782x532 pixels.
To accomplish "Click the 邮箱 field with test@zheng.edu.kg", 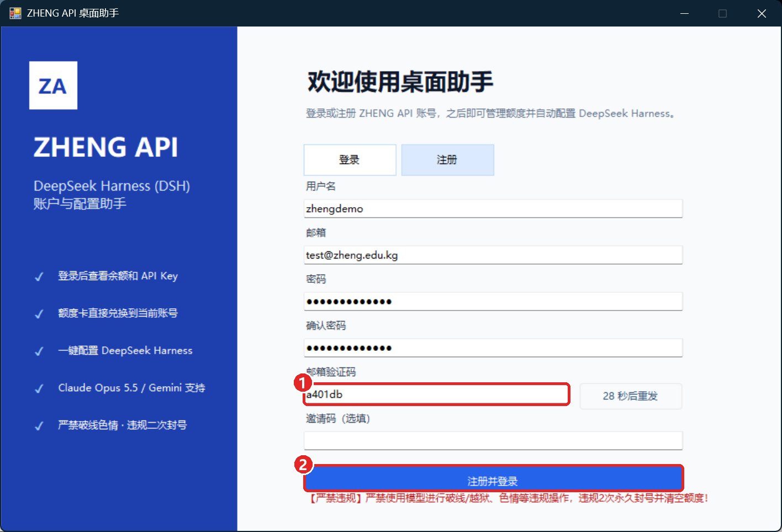I will [493, 255].
